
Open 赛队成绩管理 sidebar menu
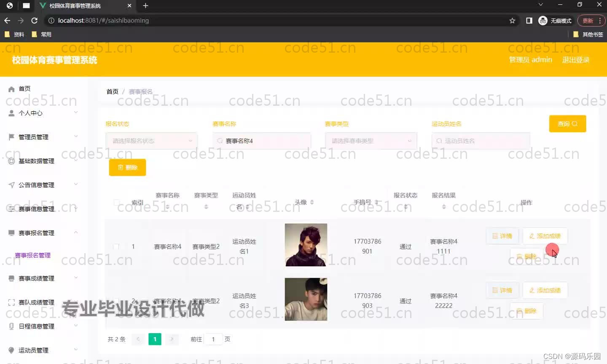point(36,302)
